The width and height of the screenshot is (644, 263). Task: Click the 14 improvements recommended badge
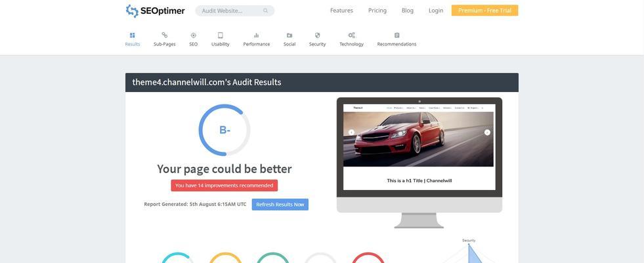(225, 185)
